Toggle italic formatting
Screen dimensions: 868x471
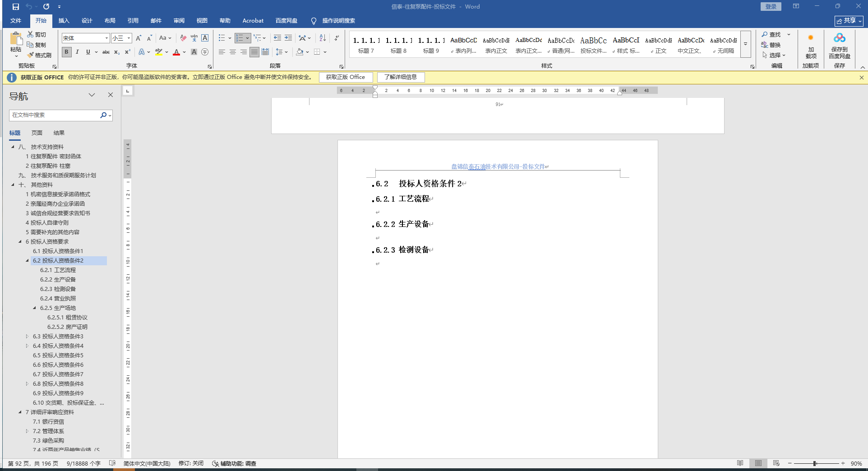click(77, 52)
